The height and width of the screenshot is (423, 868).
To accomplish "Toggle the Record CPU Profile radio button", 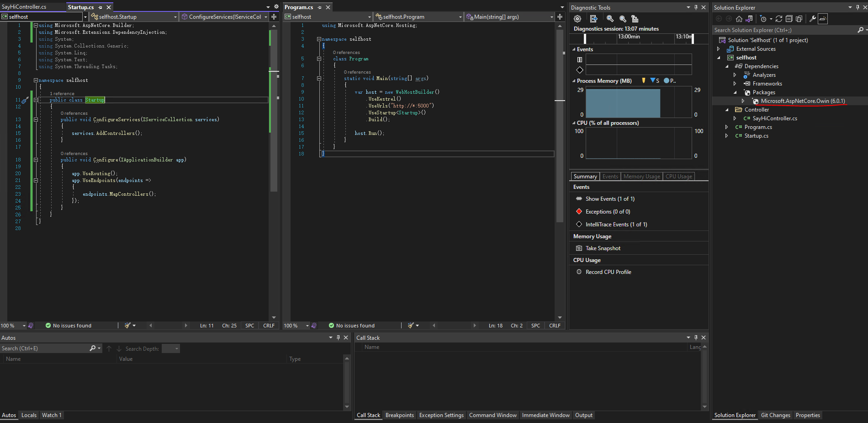I will pos(579,272).
